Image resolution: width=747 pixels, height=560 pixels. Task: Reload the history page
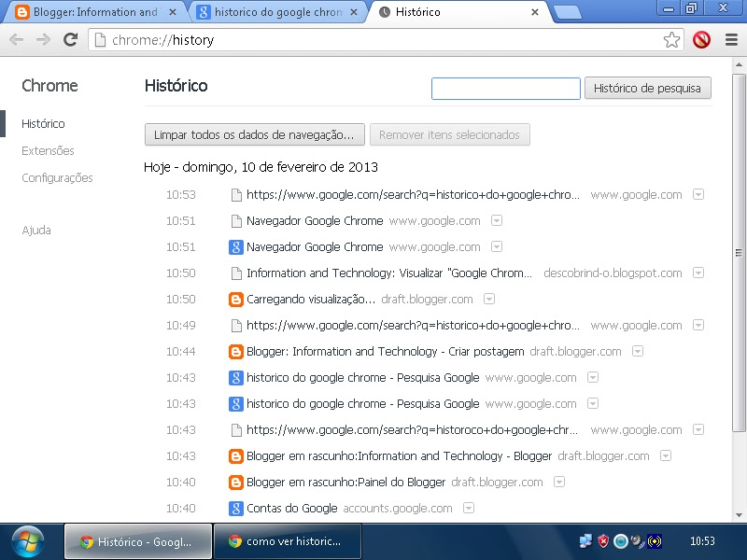coord(71,39)
